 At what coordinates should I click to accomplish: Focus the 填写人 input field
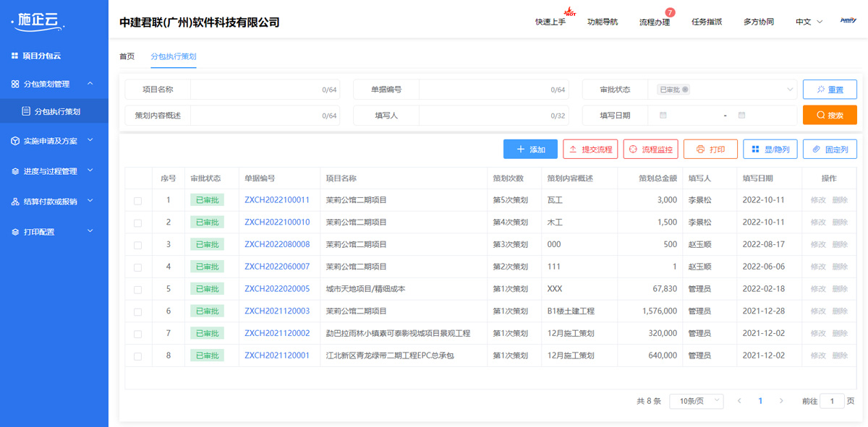(493, 116)
